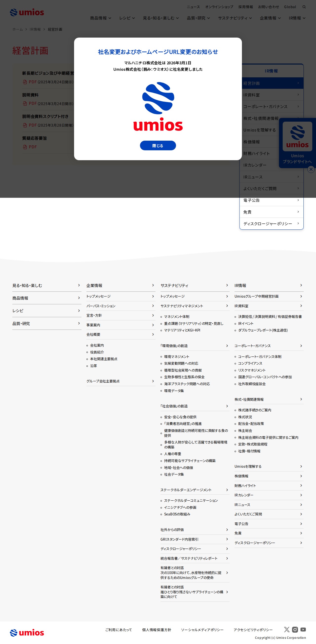Click arrow beside footer 商品情報
Viewport: 316px width, 644px height.
(79, 298)
